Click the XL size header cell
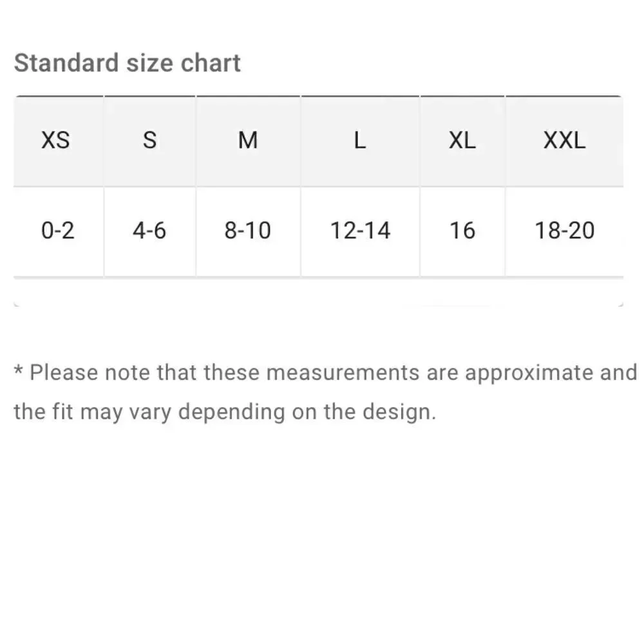Screen dimensions: 644x644 pos(462,141)
